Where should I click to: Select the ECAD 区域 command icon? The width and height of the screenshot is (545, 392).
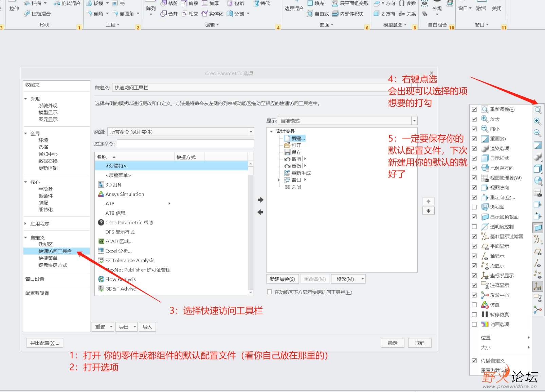point(101,241)
